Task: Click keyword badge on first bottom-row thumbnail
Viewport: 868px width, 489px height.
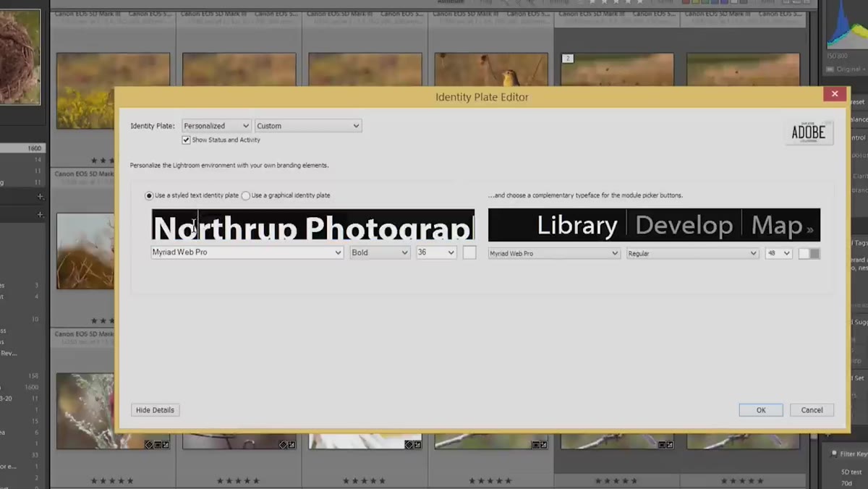Action: pos(149,445)
